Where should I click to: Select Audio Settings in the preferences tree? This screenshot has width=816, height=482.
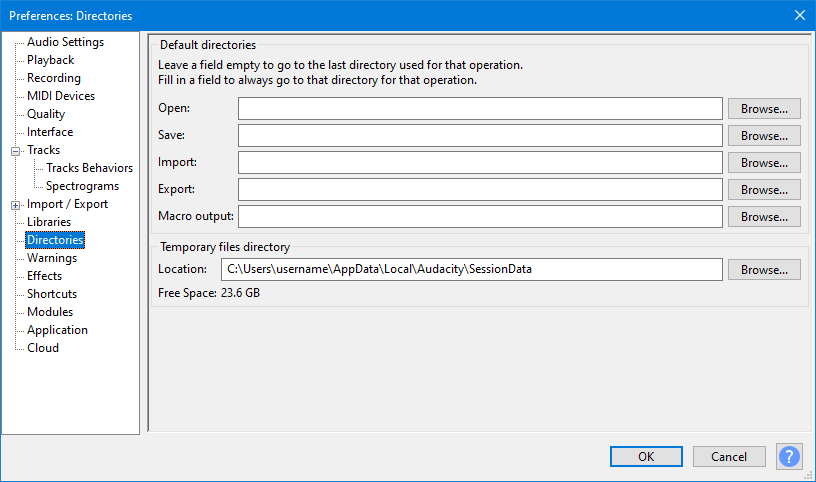66,42
